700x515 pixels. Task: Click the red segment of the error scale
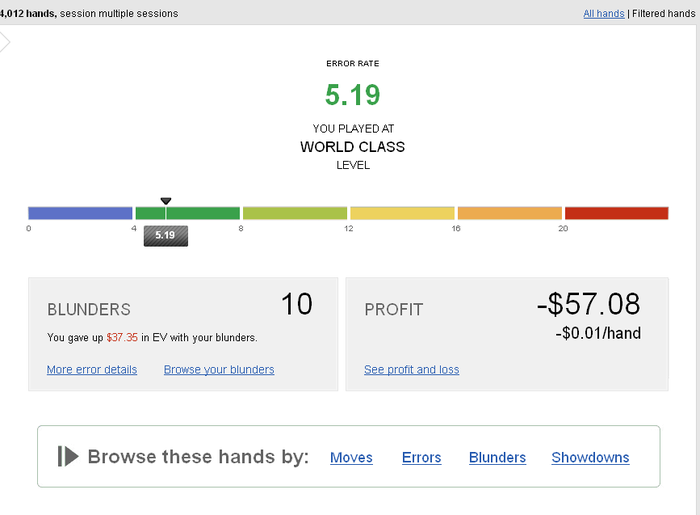tap(617, 213)
